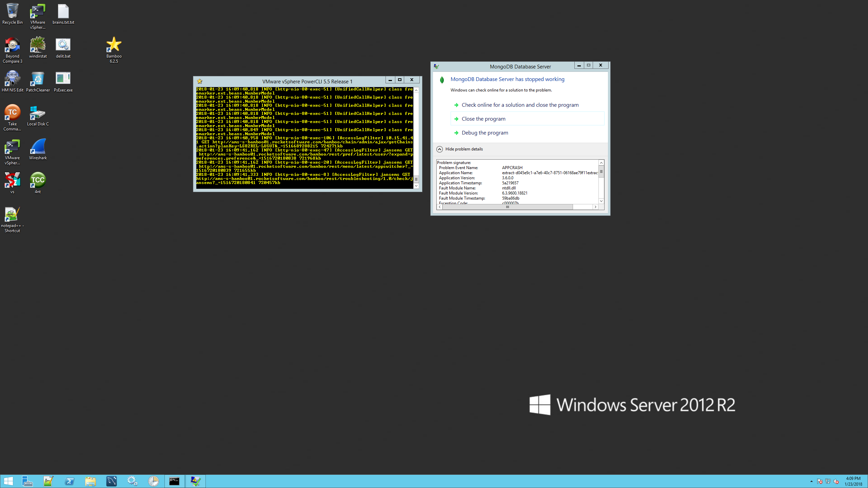Open the gears Services taskbar icon

(x=132, y=481)
